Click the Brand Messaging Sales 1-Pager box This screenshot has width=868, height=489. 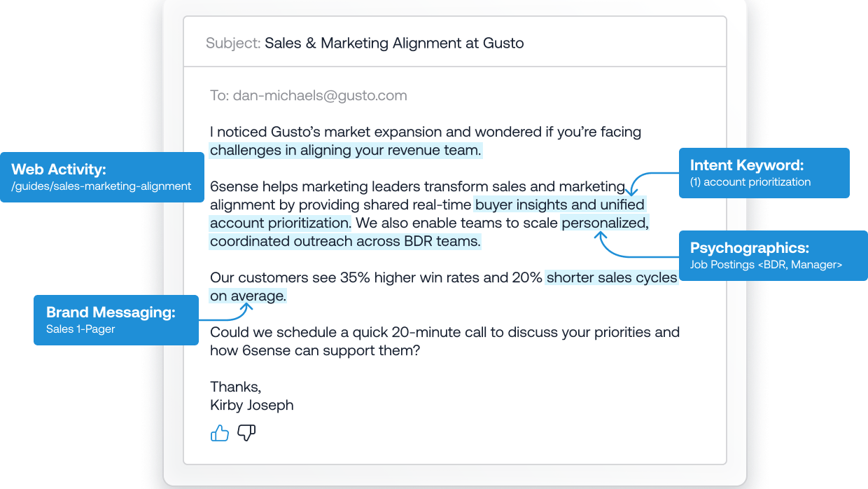click(x=116, y=320)
